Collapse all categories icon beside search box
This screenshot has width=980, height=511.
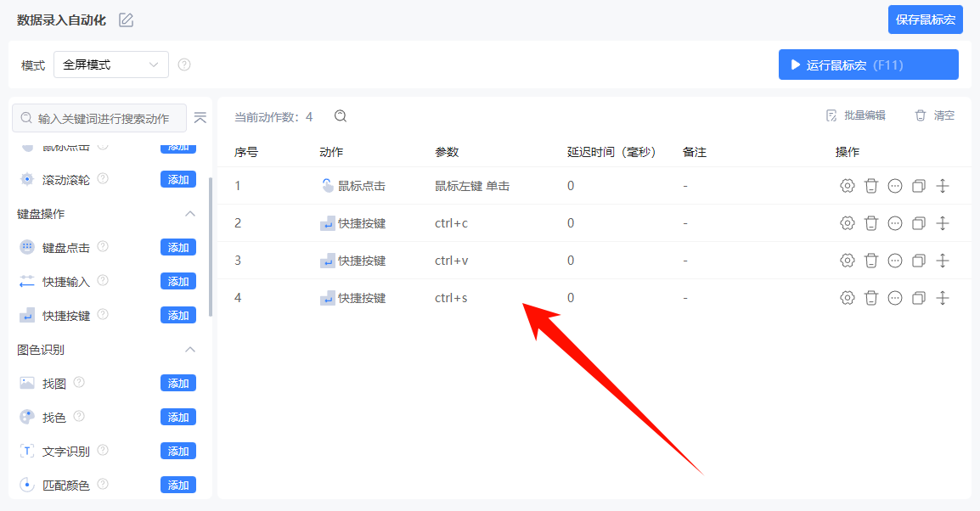tap(200, 118)
